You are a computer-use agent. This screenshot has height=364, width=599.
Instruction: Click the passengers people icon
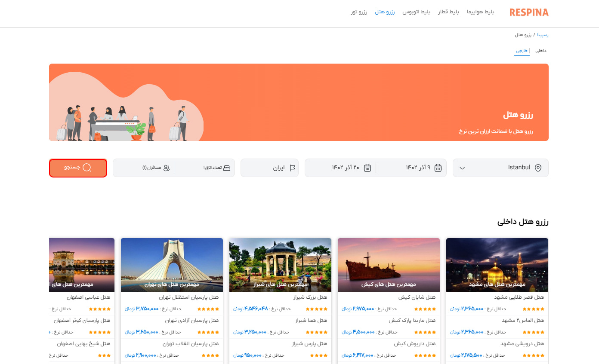pyautogui.click(x=167, y=168)
